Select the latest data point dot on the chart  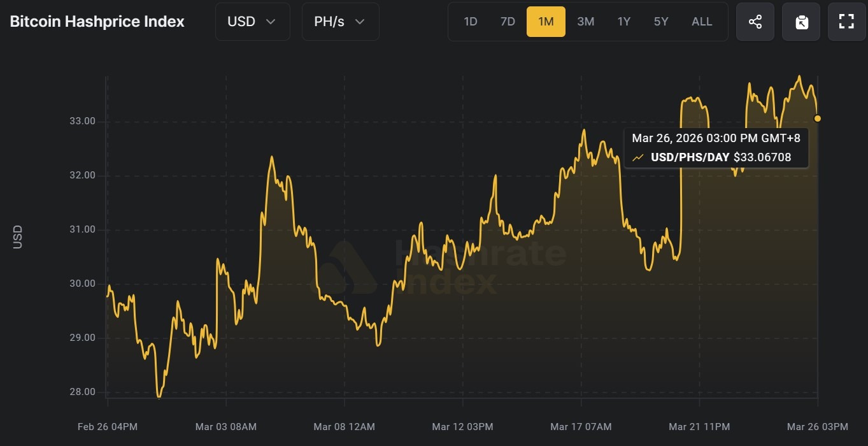(x=818, y=119)
